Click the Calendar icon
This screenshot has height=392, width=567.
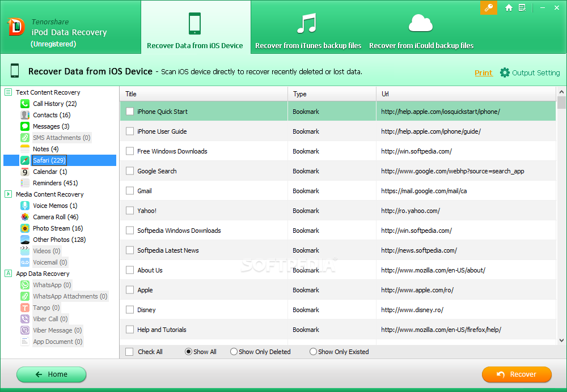25,172
